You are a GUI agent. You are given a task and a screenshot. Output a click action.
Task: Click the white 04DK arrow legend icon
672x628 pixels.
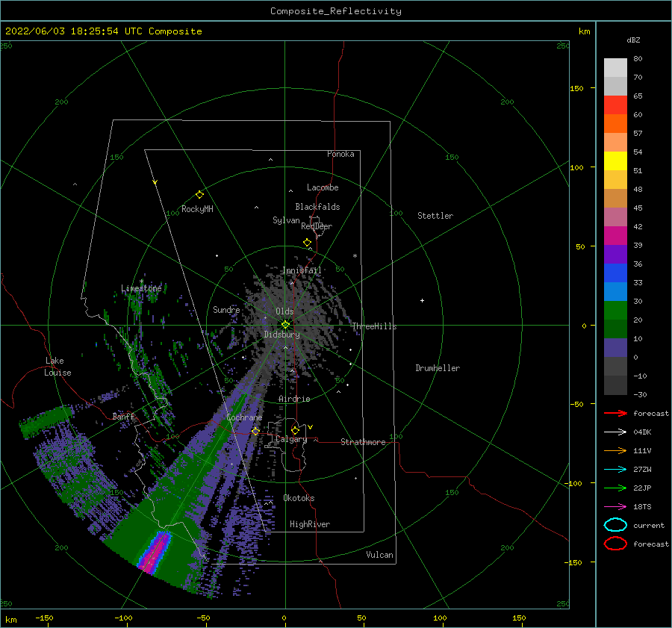pyautogui.click(x=615, y=432)
